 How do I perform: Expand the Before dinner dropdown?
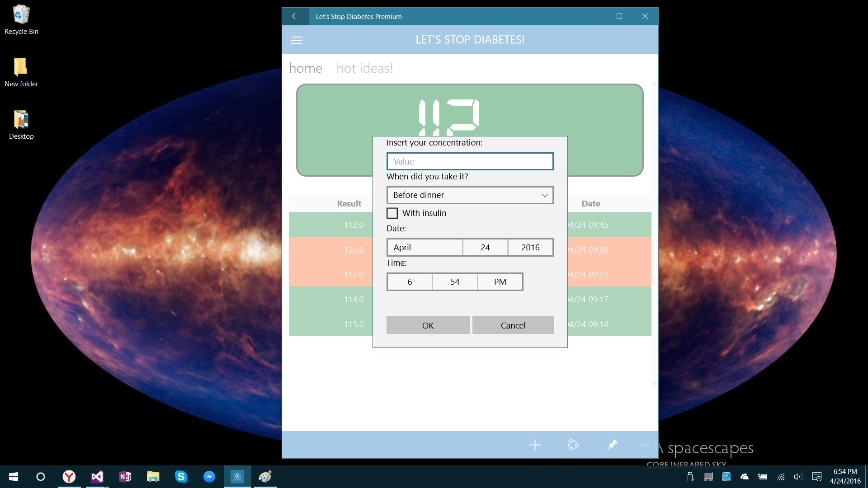coord(470,195)
